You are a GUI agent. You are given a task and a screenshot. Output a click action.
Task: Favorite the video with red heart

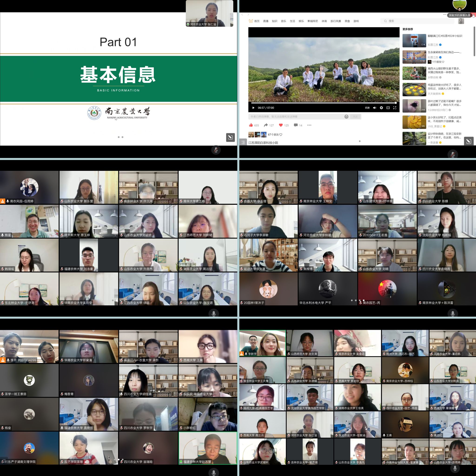click(281, 125)
